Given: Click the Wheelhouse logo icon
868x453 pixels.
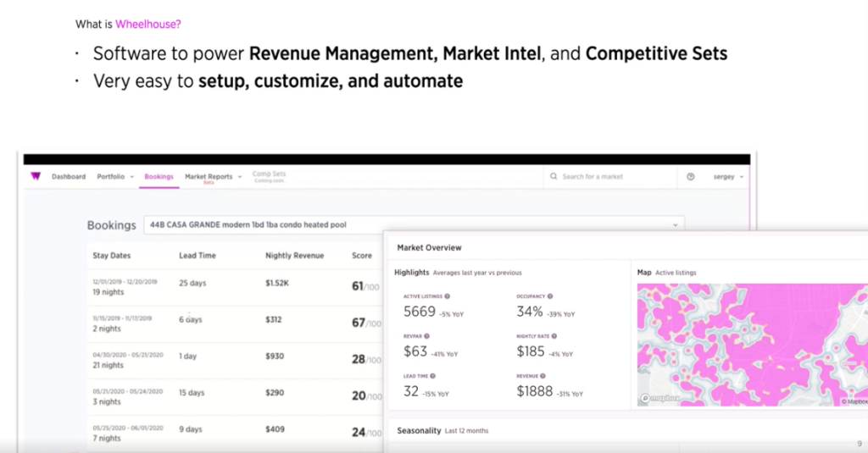Looking at the screenshot, I should [36, 176].
